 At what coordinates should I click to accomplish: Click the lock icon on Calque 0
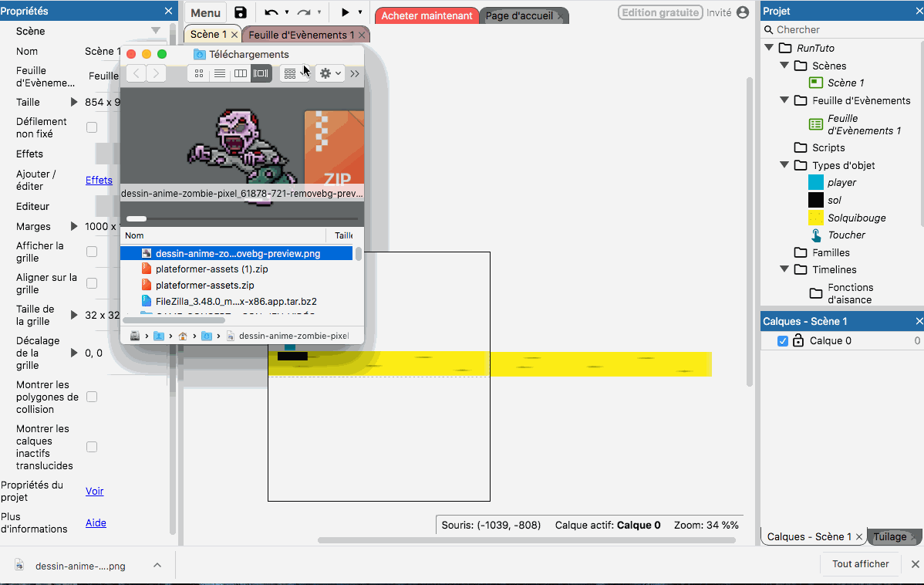[x=798, y=341]
